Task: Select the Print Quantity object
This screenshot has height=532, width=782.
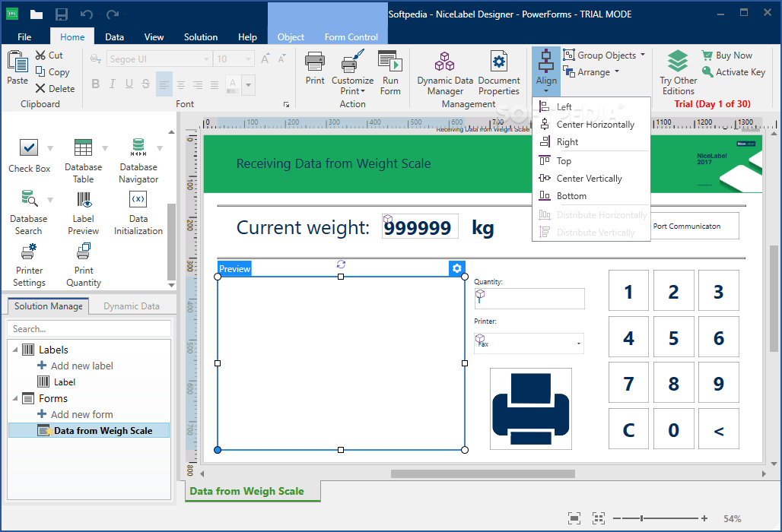Action: point(83,264)
